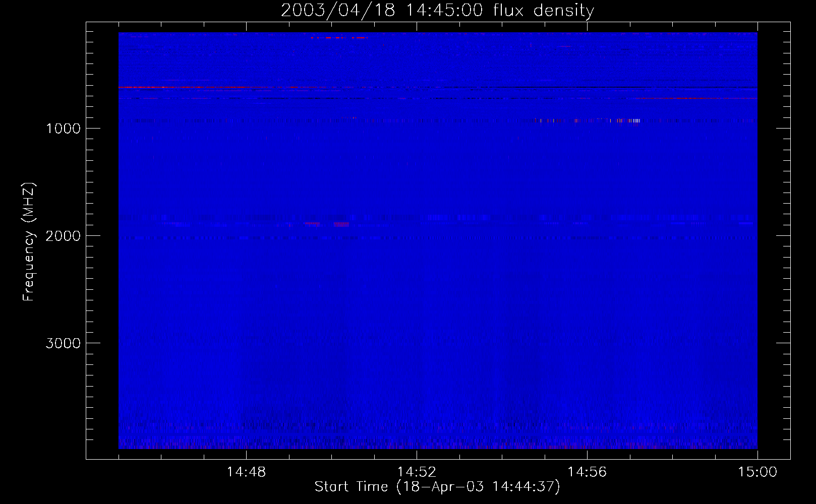Click the 3000 frequency tick label
This screenshot has width=816, height=504.
[x=63, y=343]
